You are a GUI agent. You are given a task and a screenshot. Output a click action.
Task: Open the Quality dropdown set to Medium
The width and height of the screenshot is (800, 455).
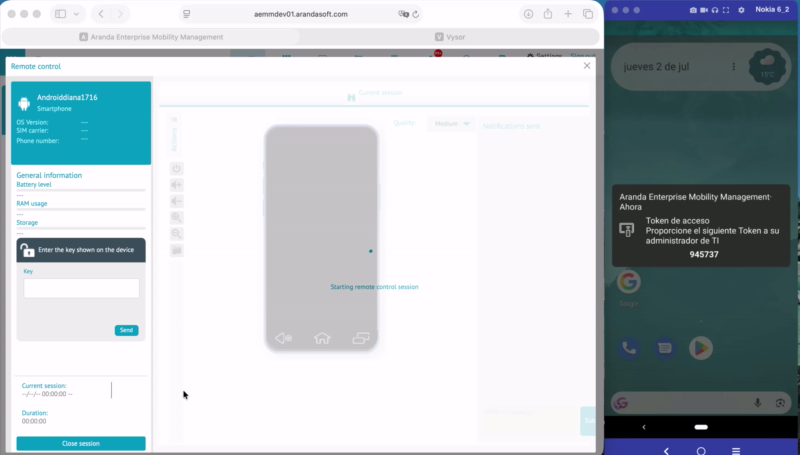[451, 123]
